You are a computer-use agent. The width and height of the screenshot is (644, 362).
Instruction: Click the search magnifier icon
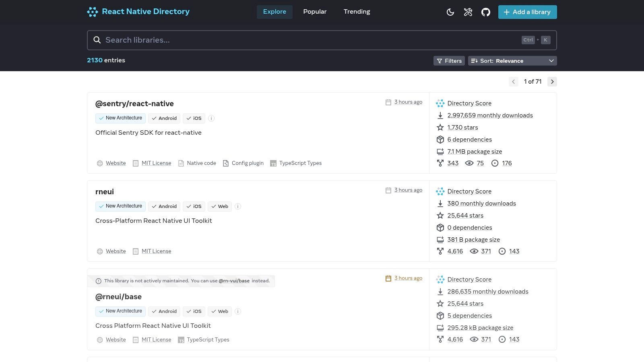coord(97,40)
